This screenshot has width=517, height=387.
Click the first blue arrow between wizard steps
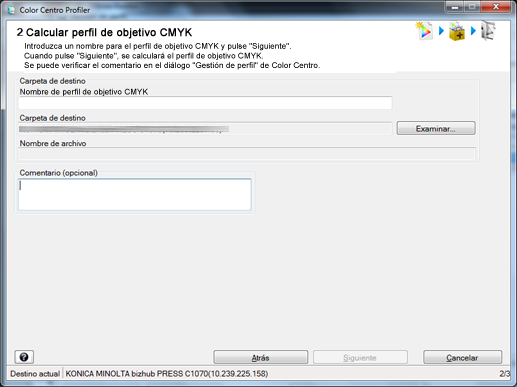(x=441, y=31)
